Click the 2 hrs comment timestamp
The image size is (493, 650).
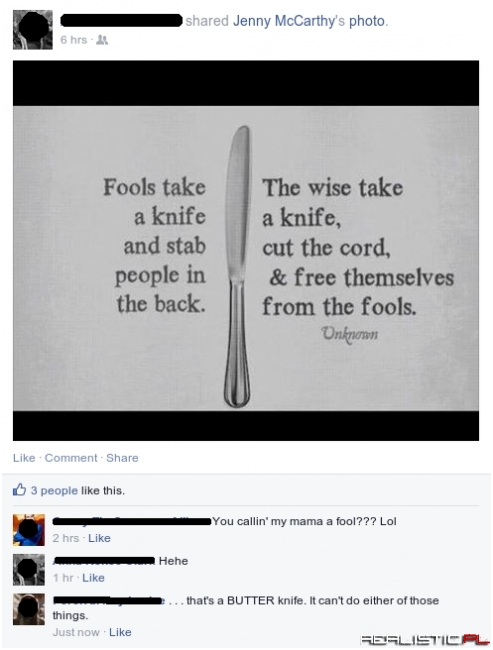pos(66,538)
